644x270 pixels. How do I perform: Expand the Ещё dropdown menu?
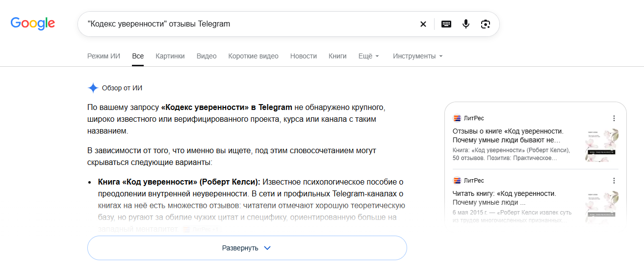[x=369, y=56]
